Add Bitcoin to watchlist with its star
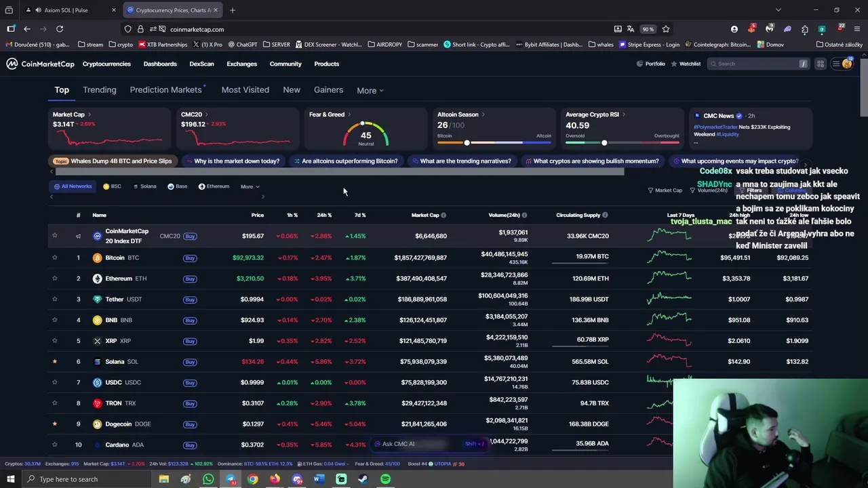 55,258
